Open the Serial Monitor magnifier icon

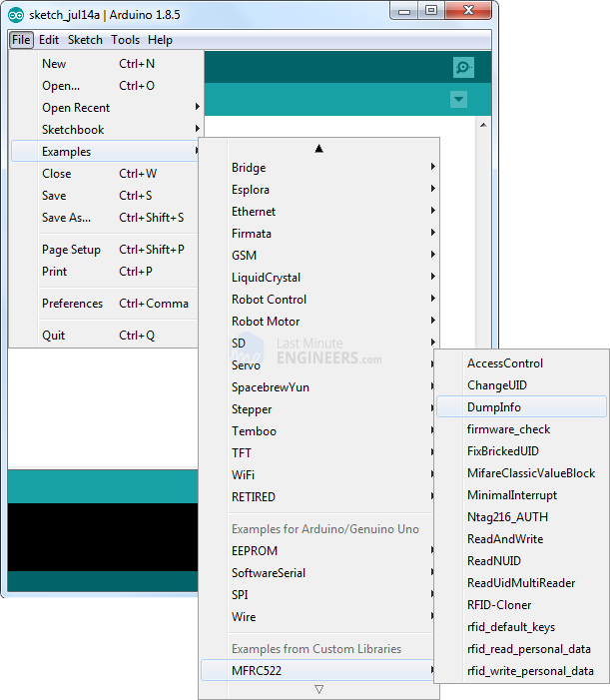[463, 68]
